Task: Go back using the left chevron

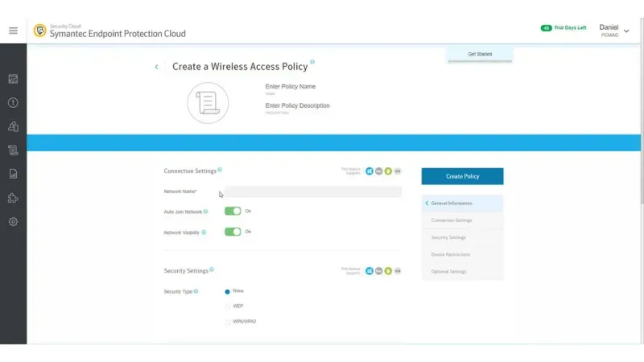Action: pos(156,67)
